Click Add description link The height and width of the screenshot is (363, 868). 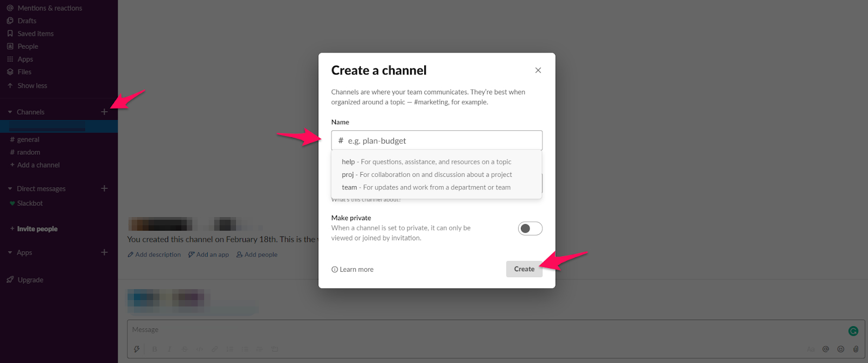[154, 254]
